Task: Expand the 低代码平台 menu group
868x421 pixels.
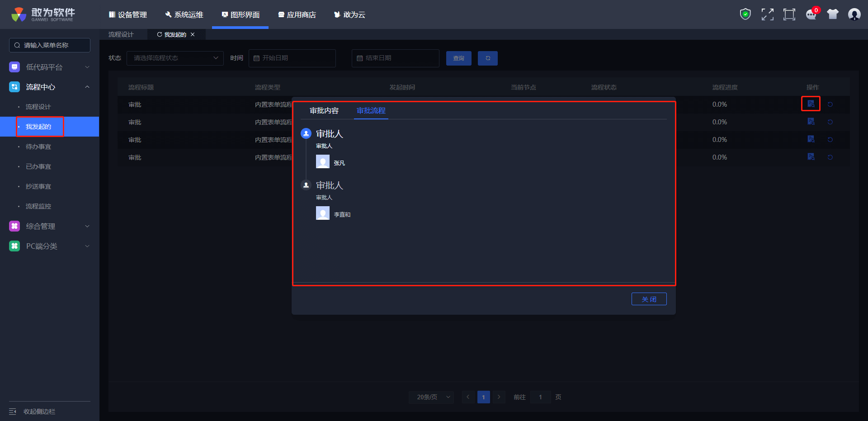Action: (x=87, y=67)
